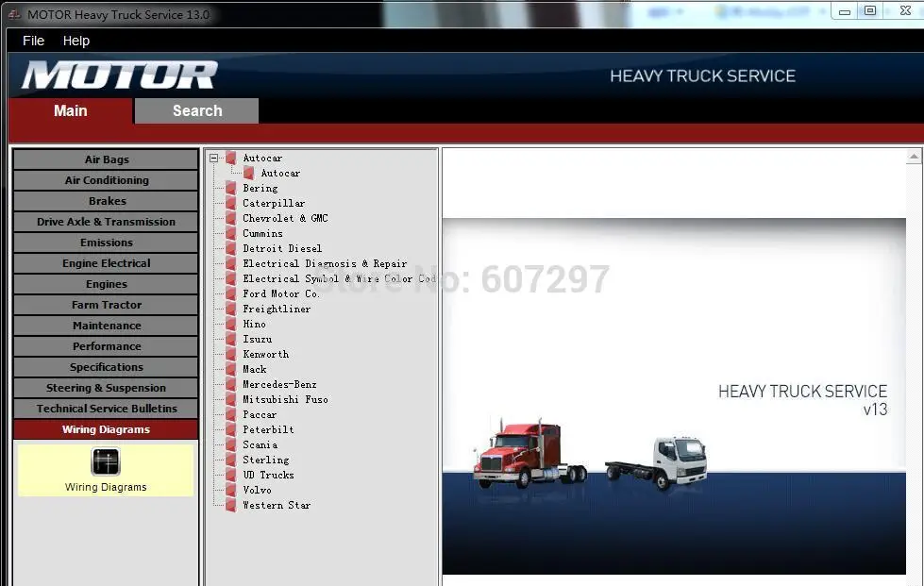Switch to the Main tab

(71, 110)
